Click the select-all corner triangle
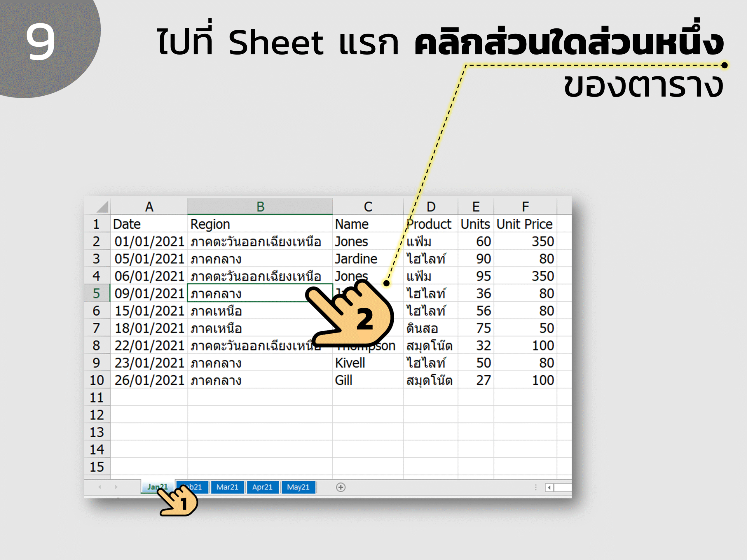This screenshot has height=560, width=747. click(x=102, y=206)
